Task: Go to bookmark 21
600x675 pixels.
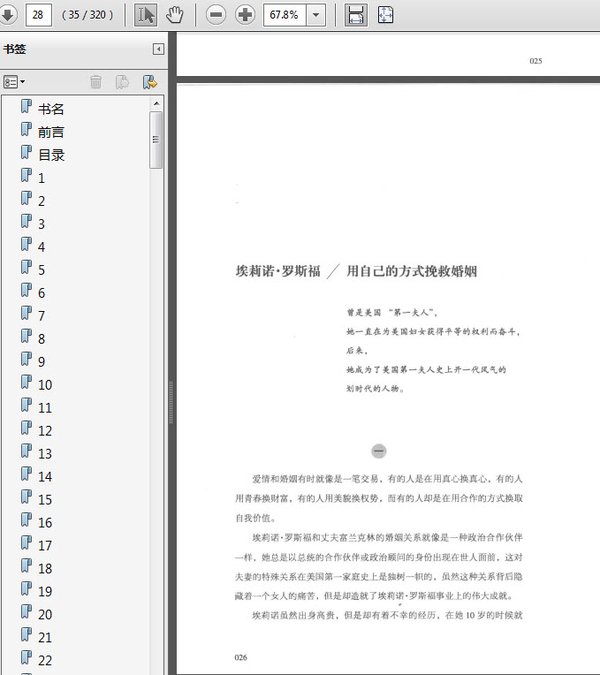Action: 45,637
